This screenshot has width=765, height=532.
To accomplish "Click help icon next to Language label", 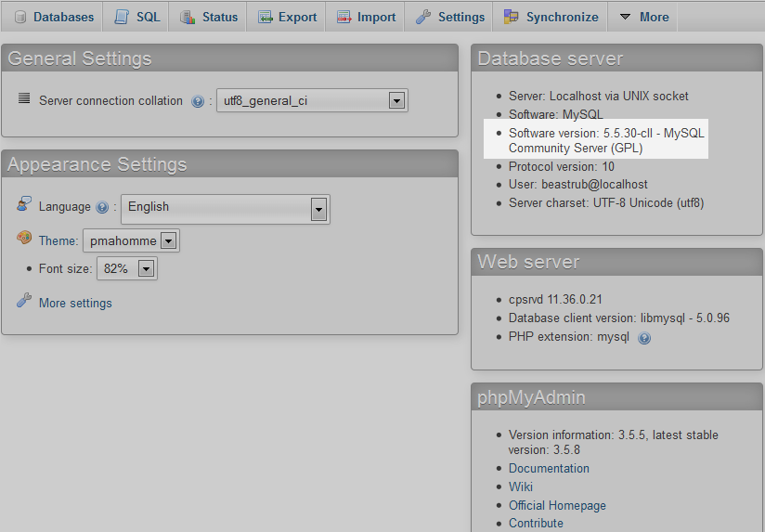I will click(x=102, y=207).
